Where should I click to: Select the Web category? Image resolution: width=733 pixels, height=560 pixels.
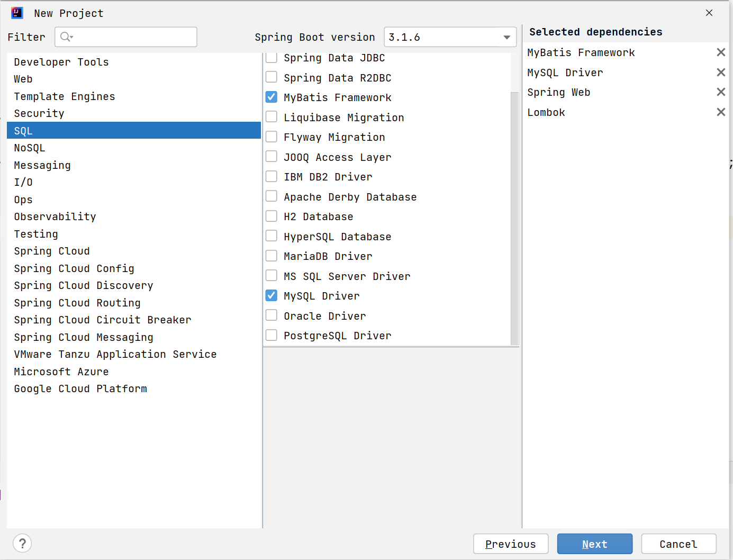(134, 79)
